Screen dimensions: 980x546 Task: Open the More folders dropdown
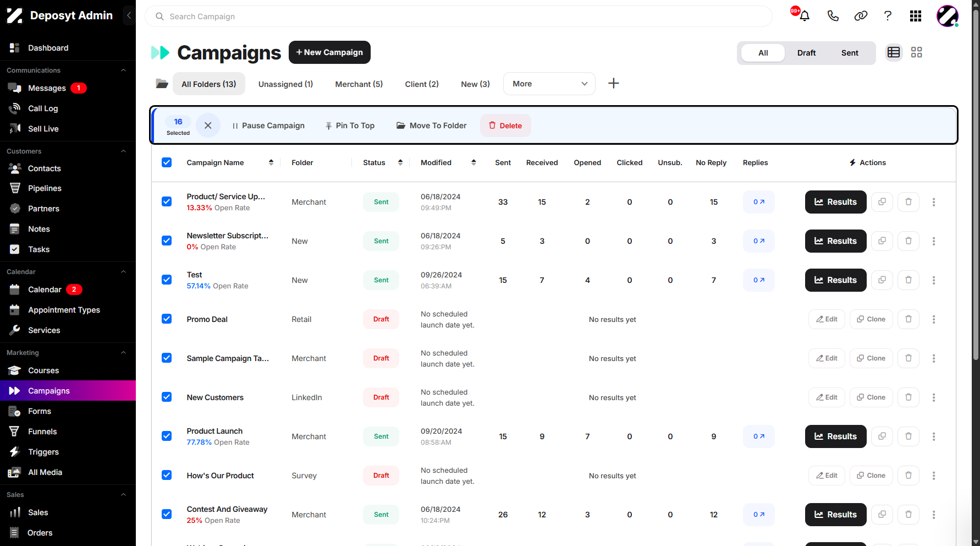pyautogui.click(x=549, y=84)
